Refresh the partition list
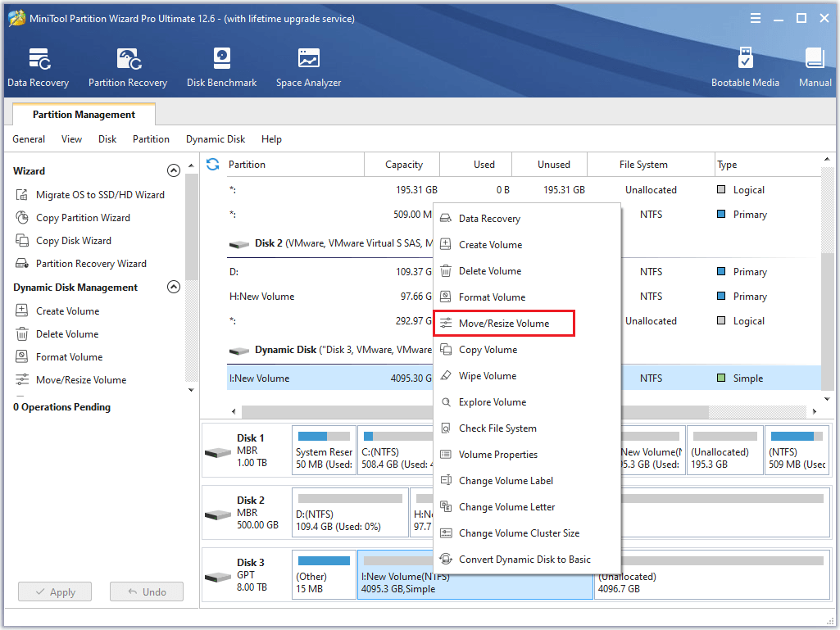Viewport: 840px width, 630px height. tap(213, 165)
